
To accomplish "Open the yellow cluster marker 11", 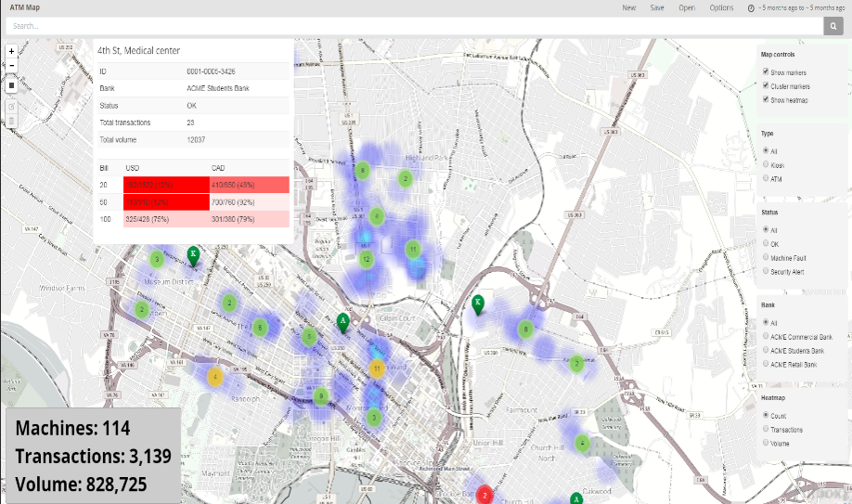I will point(377,368).
